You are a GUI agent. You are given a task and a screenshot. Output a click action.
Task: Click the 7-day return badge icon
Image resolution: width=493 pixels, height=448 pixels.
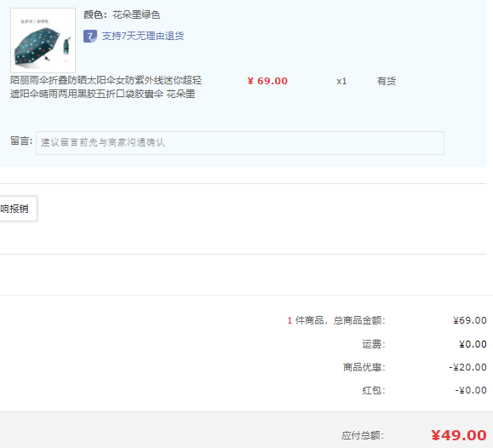(90, 36)
